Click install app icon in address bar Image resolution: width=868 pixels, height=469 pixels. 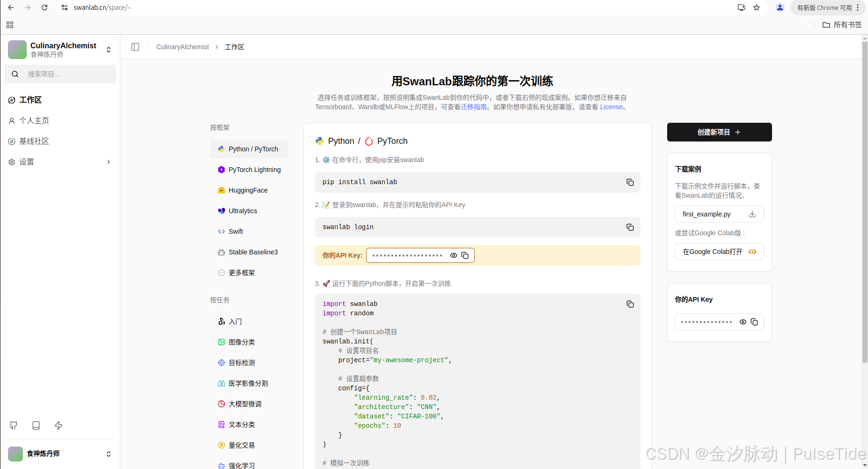point(742,7)
